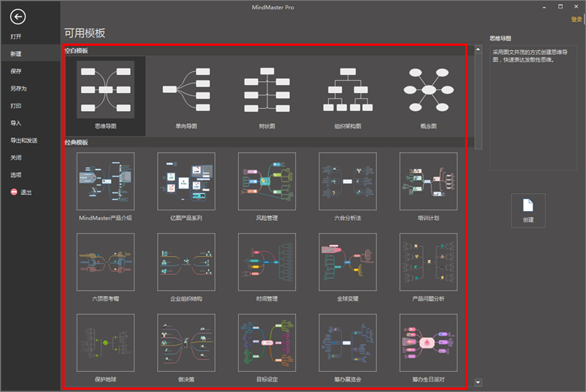Screen dimensions: 586x392
Task: Click the 登录 login link
Action: click(576, 20)
